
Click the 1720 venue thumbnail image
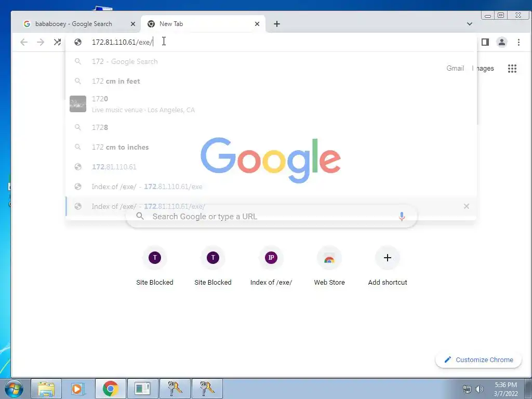(x=78, y=104)
